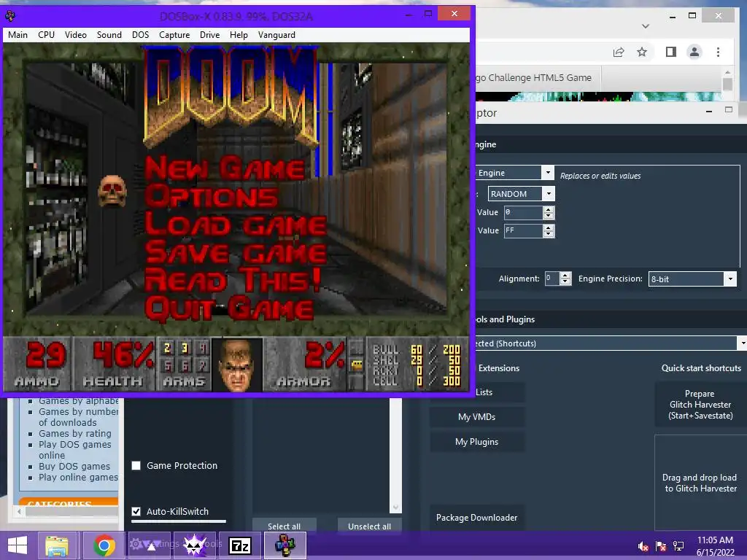Click the My Plugins button
Screen dimensions: 747x560
tap(477, 442)
